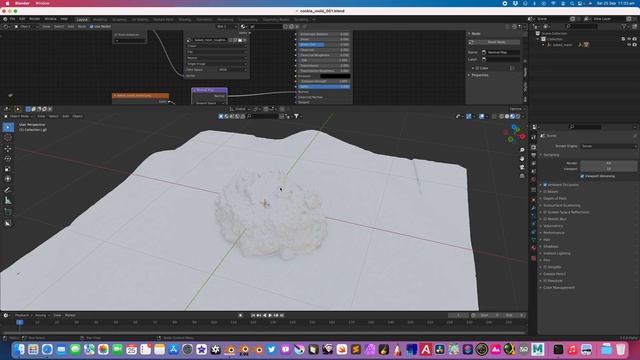Open the Tool properties tab icon
The width and height of the screenshot is (640, 360).
533,138
